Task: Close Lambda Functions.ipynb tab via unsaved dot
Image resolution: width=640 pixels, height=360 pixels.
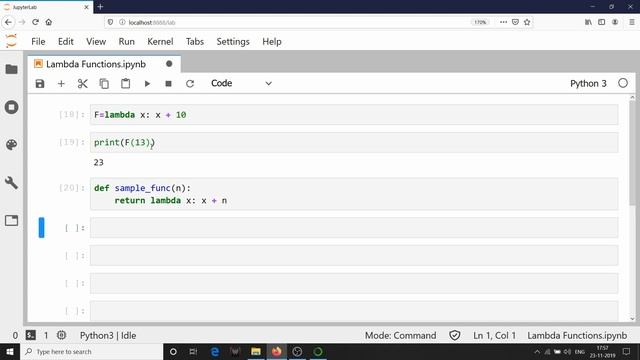Action: (x=169, y=64)
